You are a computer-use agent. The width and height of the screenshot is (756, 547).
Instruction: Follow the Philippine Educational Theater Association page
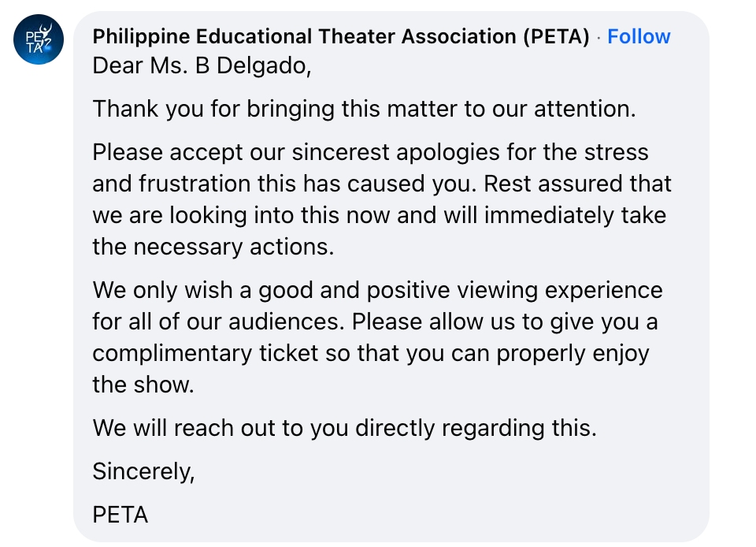[x=639, y=37]
